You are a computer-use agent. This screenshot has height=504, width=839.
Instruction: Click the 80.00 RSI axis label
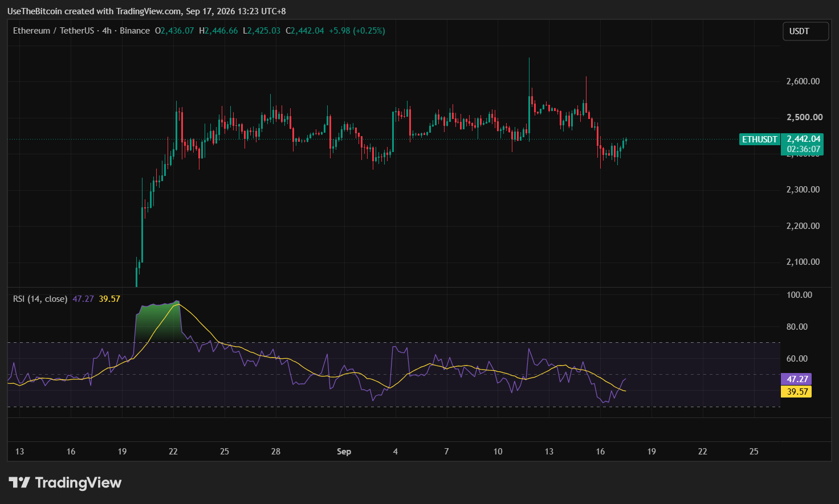797,327
